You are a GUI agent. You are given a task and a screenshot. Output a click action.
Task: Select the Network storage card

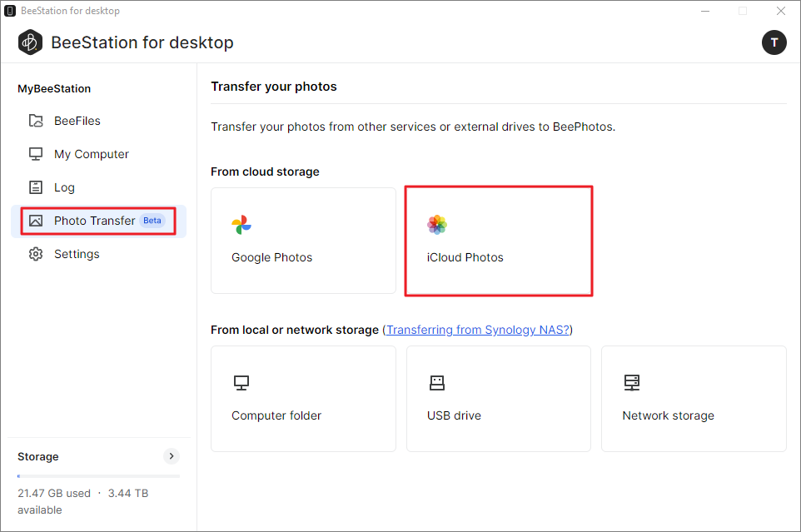(x=694, y=399)
